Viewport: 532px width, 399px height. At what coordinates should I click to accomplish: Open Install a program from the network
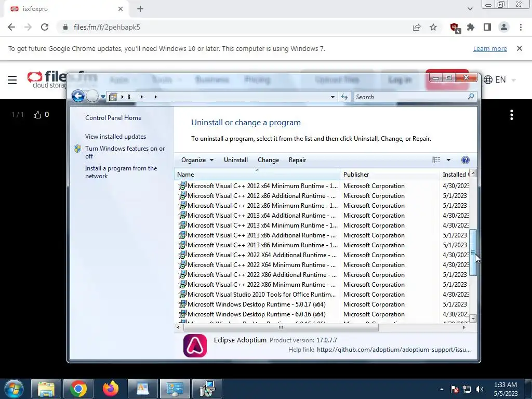point(121,172)
